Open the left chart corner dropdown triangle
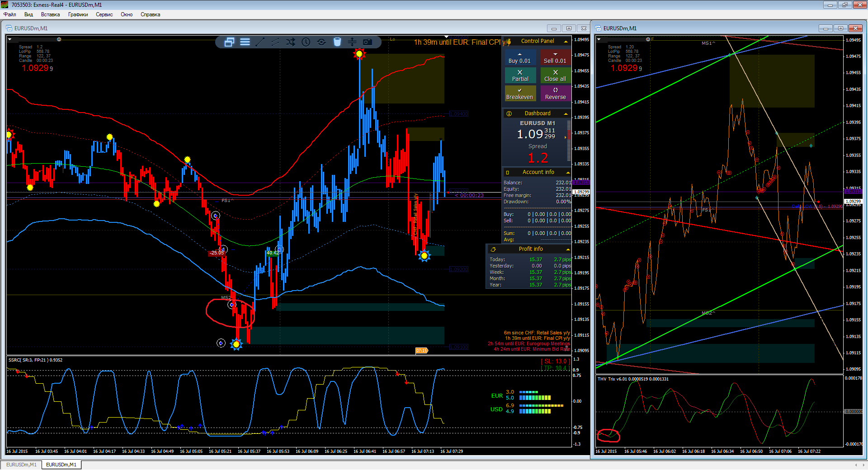Image resolution: width=868 pixels, height=470 pixels. [10, 39]
